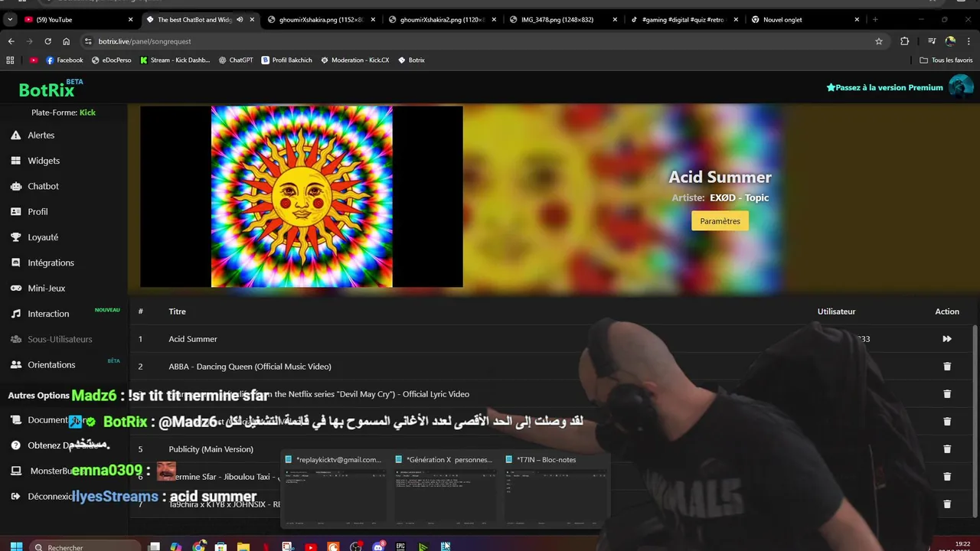Open eDocPerso bookmark
This screenshot has height=551, width=980.
click(x=111, y=60)
